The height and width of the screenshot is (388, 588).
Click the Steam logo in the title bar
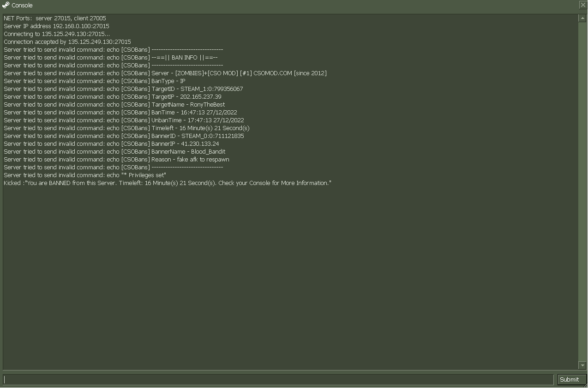[6, 5]
